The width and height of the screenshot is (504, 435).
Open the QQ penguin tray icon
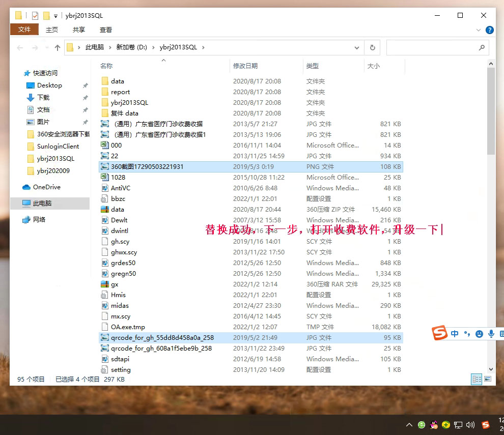coord(434,424)
